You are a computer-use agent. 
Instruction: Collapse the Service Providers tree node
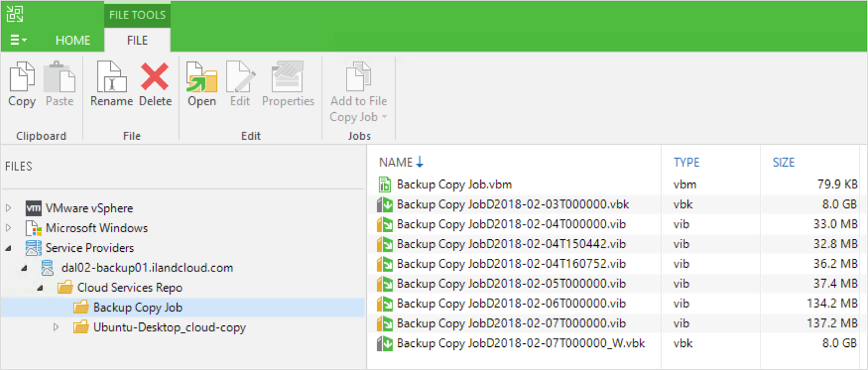(x=8, y=248)
